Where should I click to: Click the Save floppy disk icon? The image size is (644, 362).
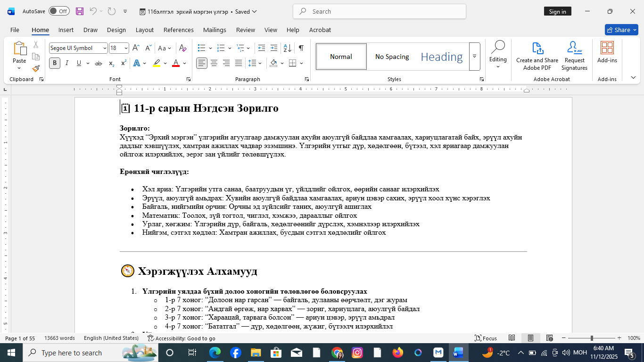click(x=80, y=11)
